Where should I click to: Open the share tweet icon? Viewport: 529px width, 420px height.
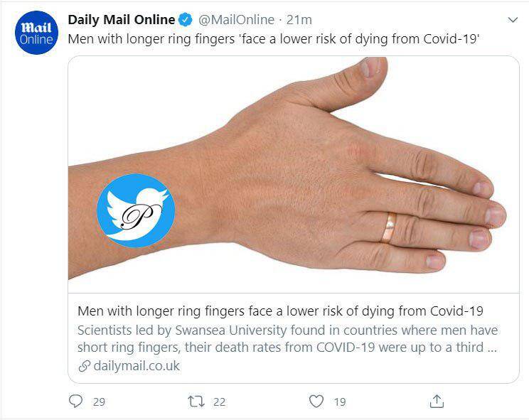(437, 401)
